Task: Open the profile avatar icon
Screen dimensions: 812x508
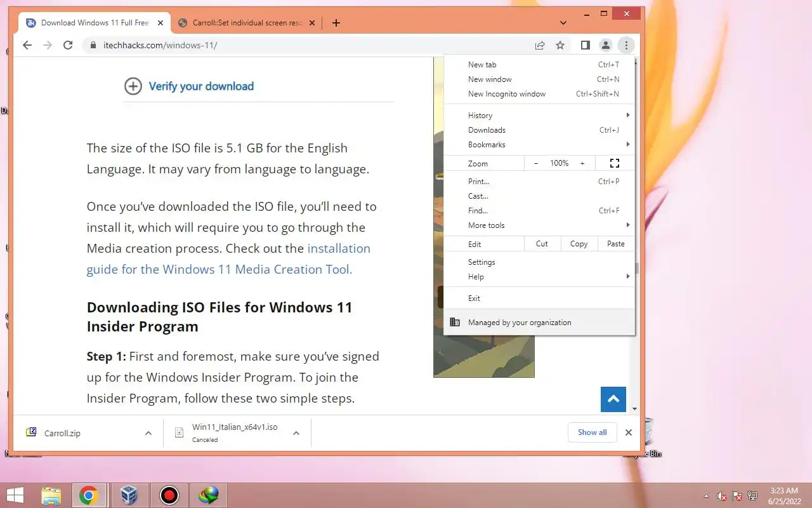Action: pos(606,45)
